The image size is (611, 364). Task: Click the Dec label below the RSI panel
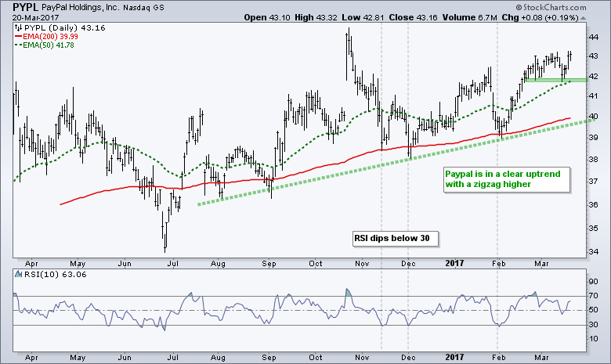click(x=408, y=358)
